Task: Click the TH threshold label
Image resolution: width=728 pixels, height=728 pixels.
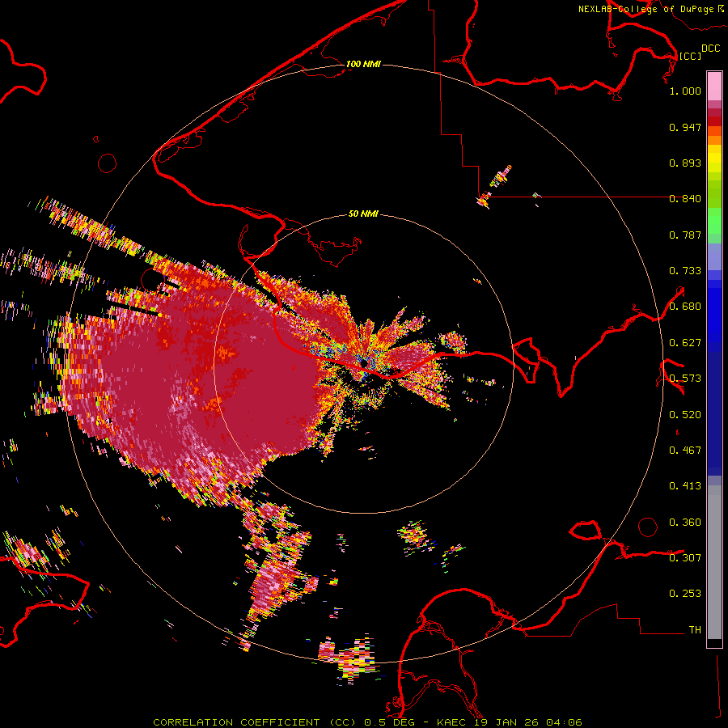Action: pos(695,630)
